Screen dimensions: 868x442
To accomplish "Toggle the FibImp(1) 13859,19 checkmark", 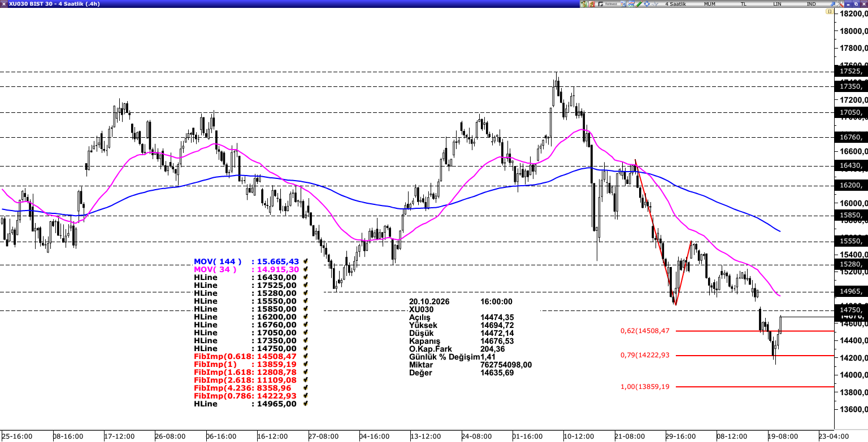I will pyautogui.click(x=306, y=365).
